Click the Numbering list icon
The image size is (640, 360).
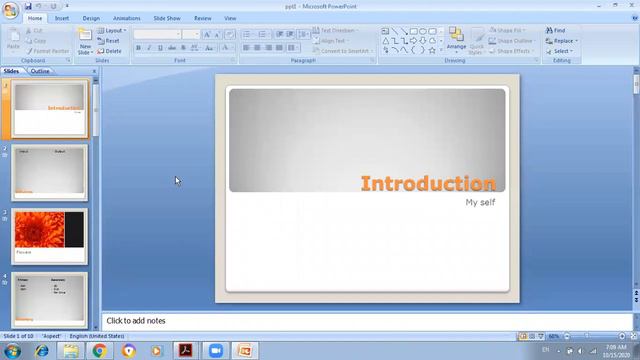pos(263,34)
